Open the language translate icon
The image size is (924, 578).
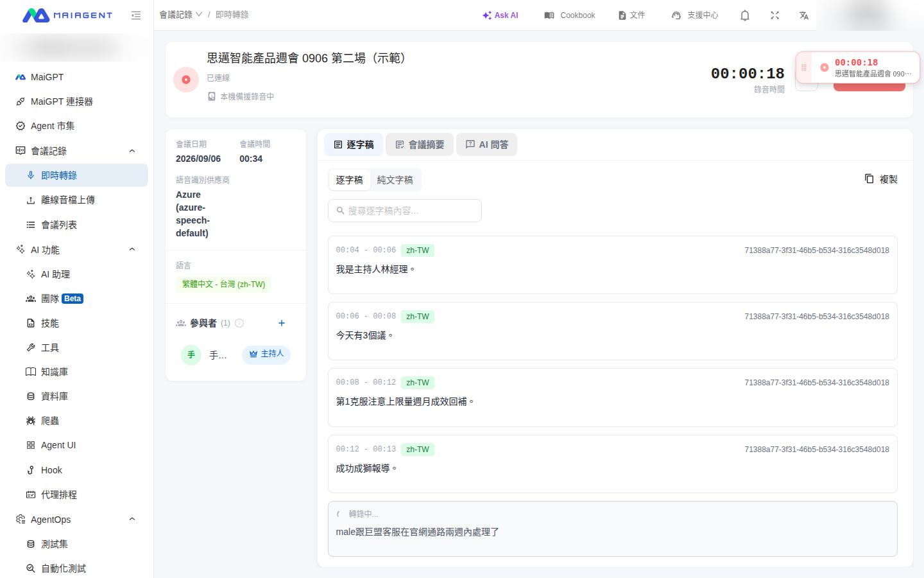(804, 15)
